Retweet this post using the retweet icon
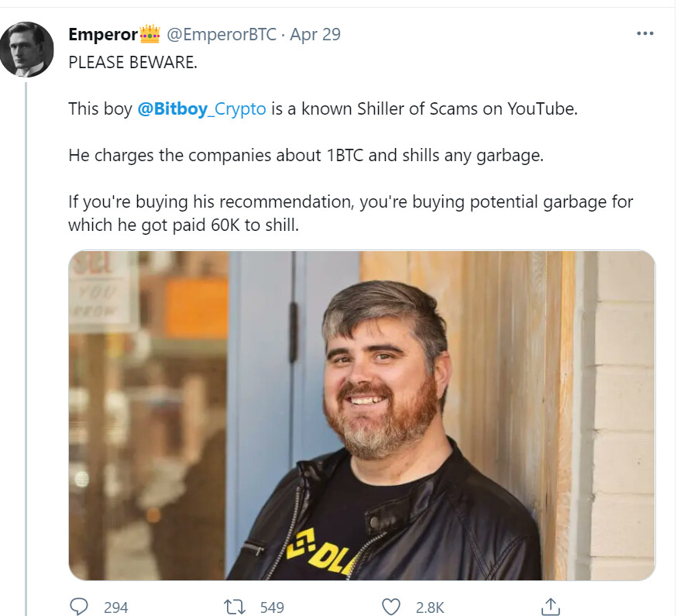This screenshot has width=684, height=616. (234, 607)
